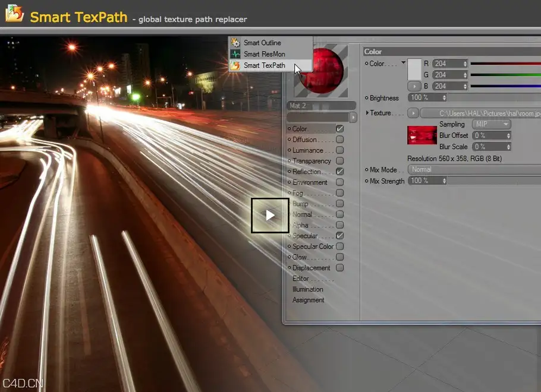
Task: Play the video with the center play button
Action: [270, 216]
